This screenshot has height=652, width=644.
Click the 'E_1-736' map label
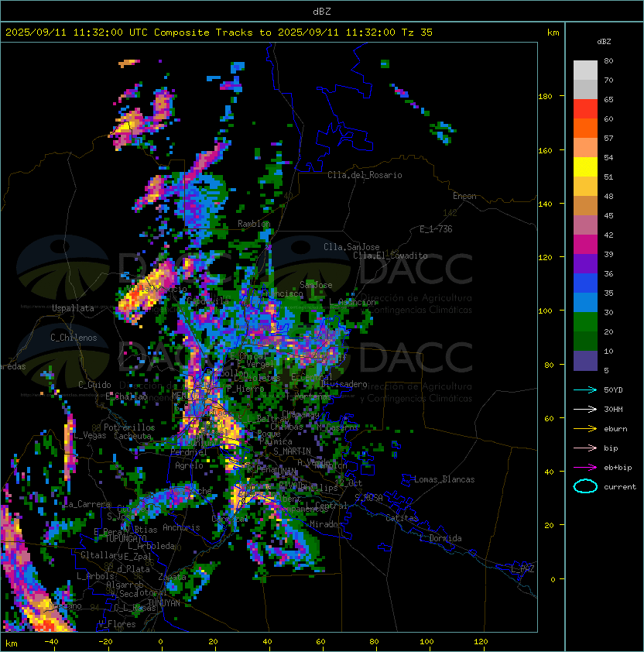[436, 229]
